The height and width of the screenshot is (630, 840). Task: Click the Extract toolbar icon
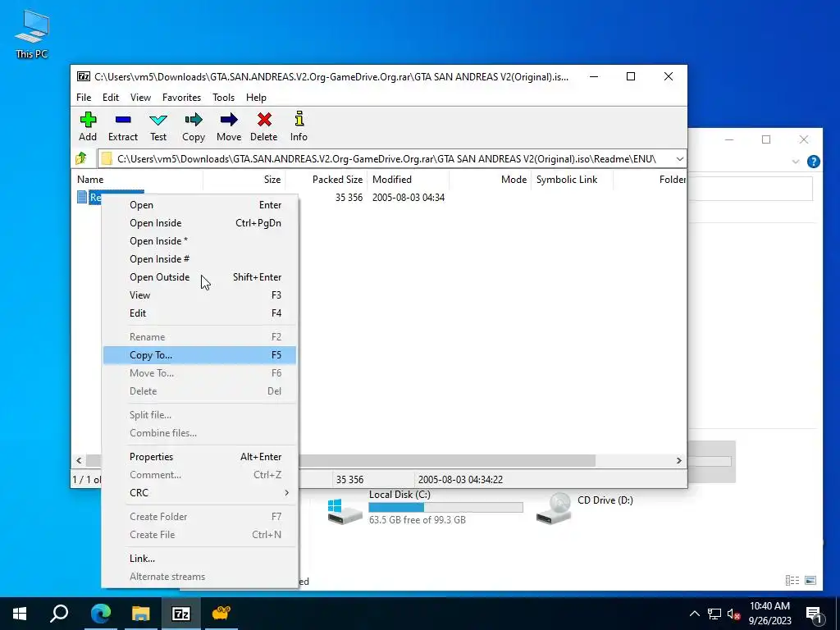pyautogui.click(x=123, y=120)
